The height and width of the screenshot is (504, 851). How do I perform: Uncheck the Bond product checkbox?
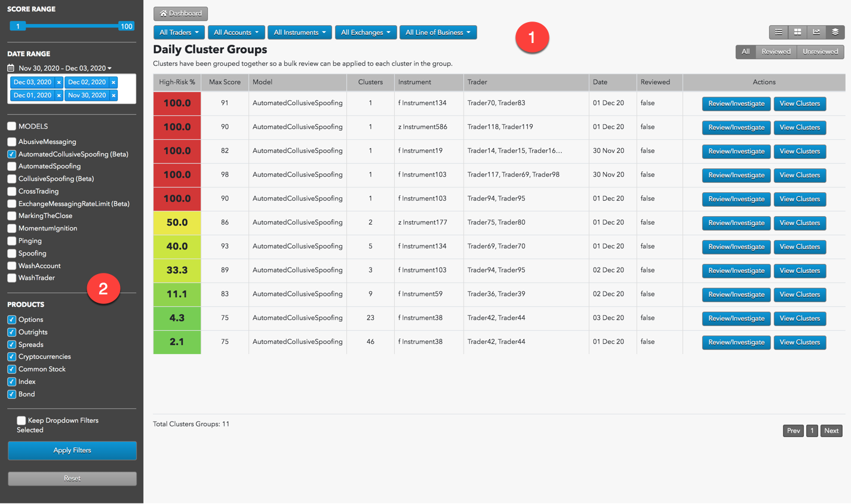coord(11,394)
